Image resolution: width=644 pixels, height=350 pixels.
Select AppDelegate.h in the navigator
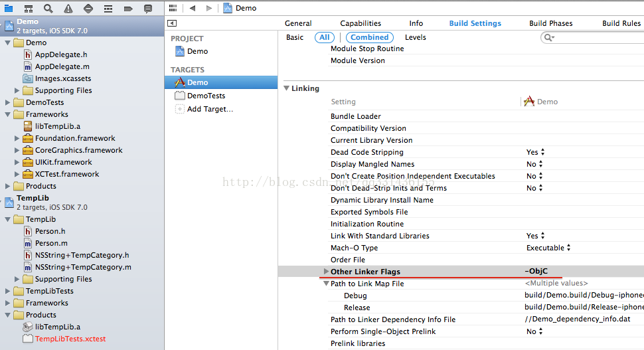tap(61, 54)
